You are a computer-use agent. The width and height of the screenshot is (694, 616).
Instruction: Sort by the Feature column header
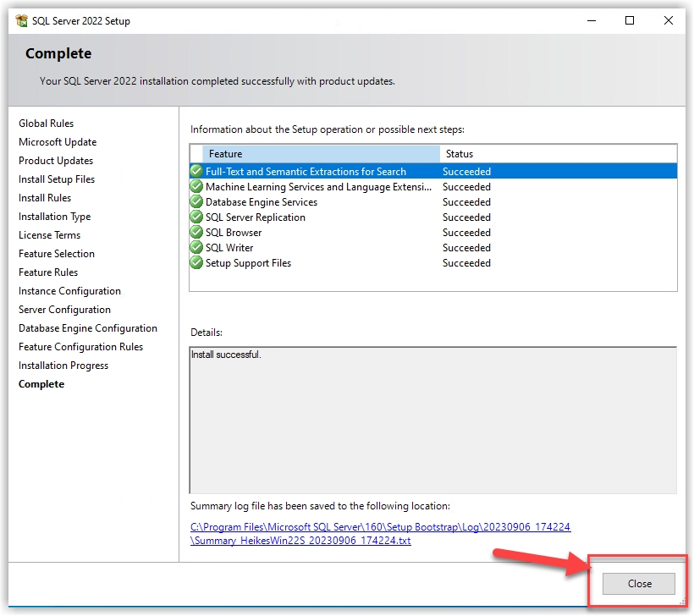322,154
